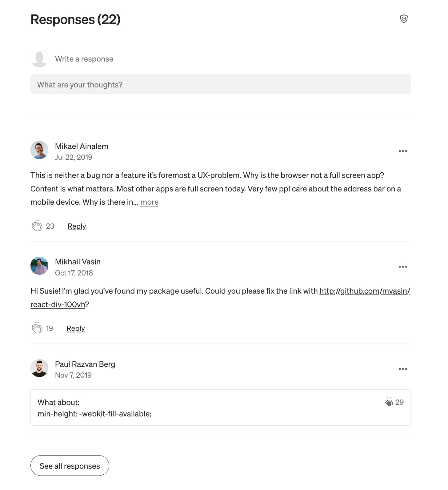Open the shield community guidelines icon

pos(404,19)
